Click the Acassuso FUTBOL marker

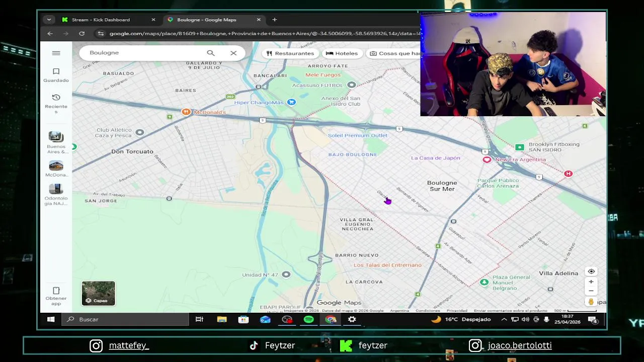point(352,85)
